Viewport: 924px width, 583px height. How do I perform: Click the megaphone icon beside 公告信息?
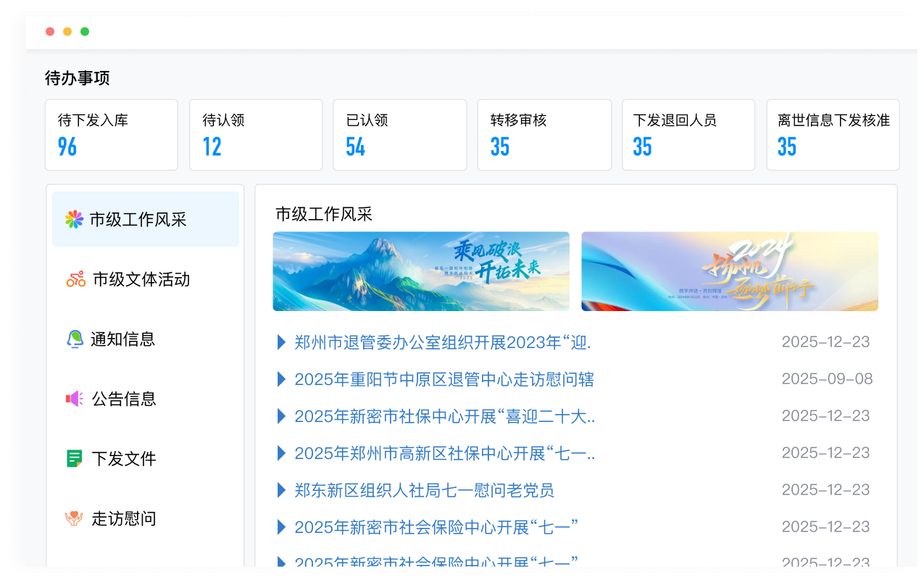pos(75,398)
